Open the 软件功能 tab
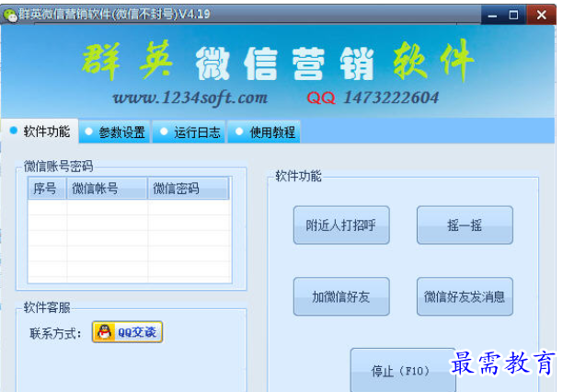563x392 pixels. [40, 132]
